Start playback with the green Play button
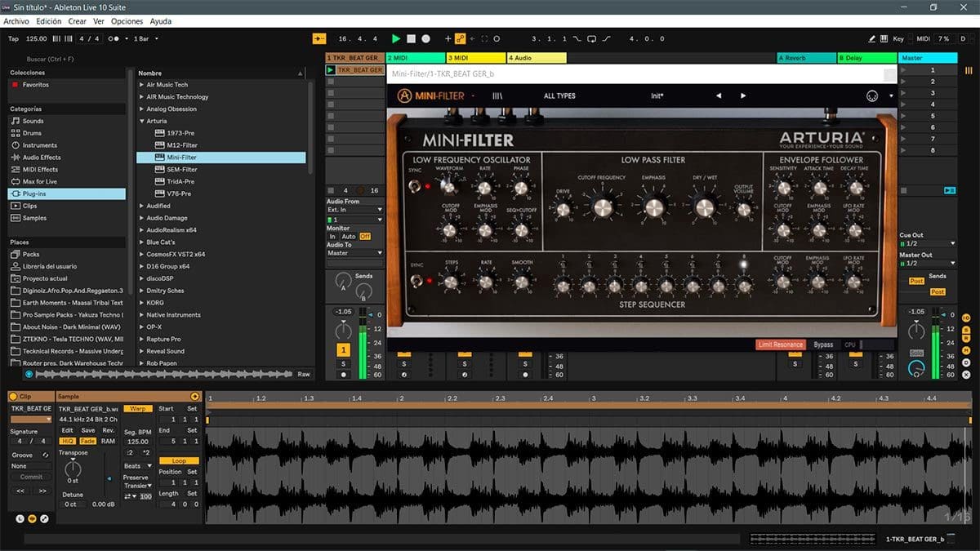 [396, 38]
